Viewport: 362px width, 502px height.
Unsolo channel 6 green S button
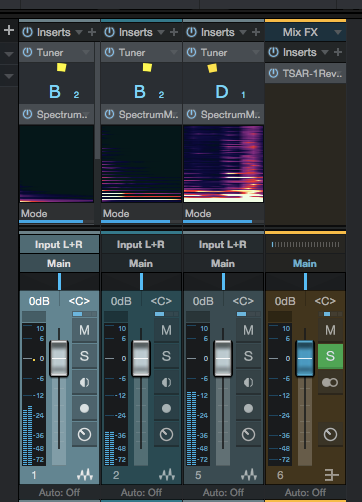330,356
